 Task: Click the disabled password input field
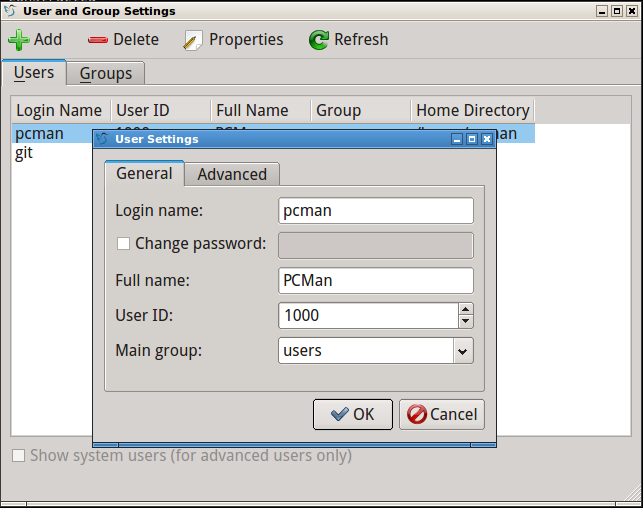pos(376,246)
